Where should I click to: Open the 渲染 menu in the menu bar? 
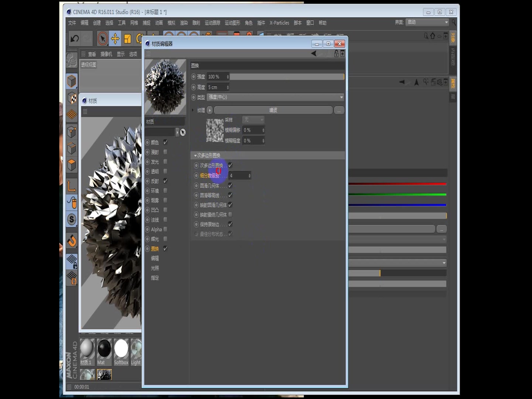(x=184, y=23)
